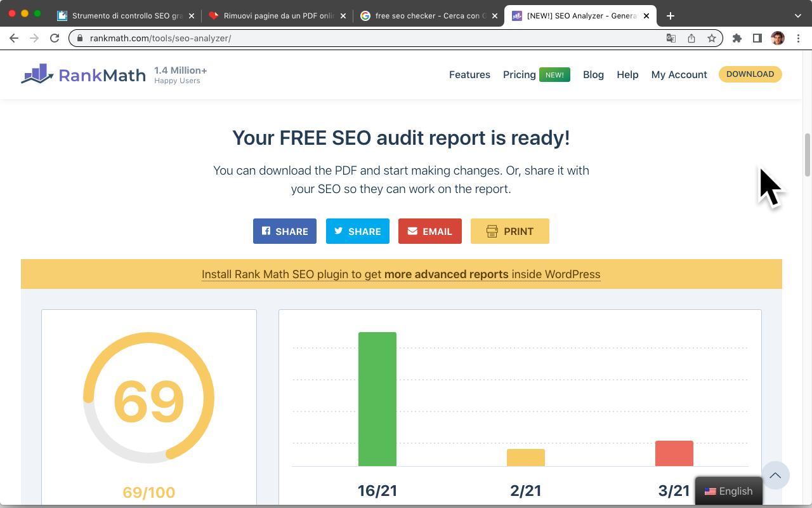Click the 69 score circular gauge
The image size is (812, 508).
coord(148,398)
